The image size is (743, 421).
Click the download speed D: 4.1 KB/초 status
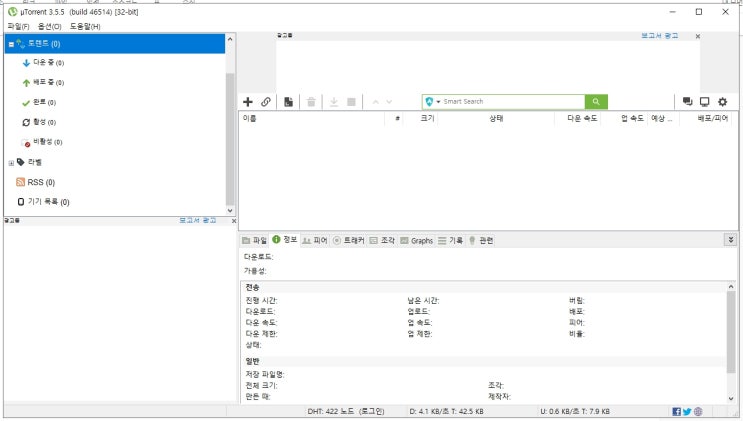(x=446, y=411)
